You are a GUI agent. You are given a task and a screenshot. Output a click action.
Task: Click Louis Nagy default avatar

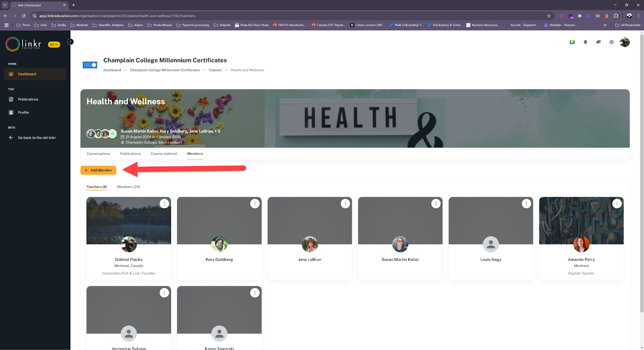(491, 244)
